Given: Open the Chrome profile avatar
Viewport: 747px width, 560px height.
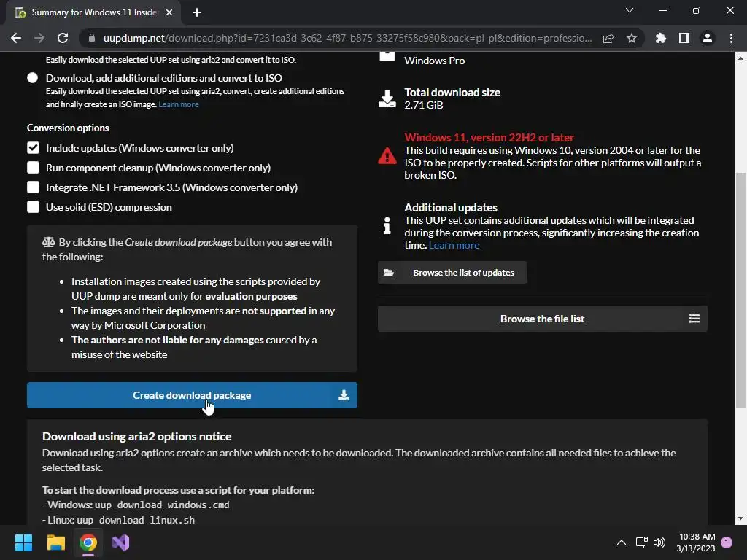Looking at the screenshot, I should (x=707, y=38).
